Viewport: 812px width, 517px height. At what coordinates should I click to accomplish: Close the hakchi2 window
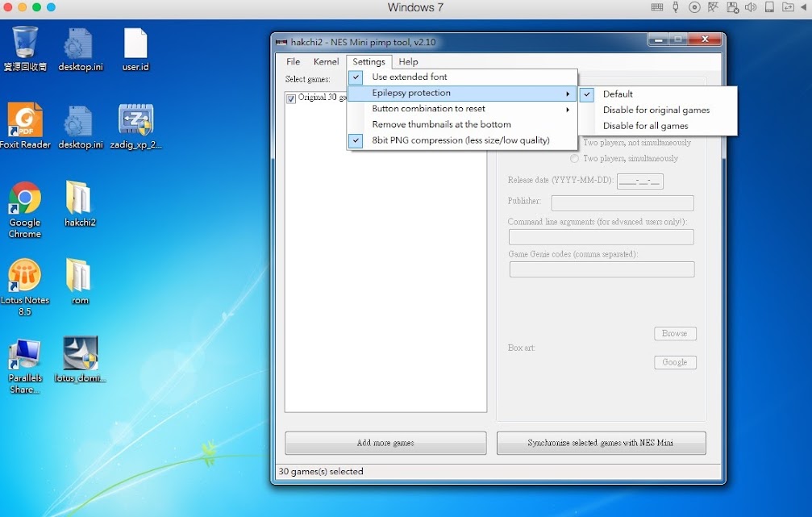[705, 40]
